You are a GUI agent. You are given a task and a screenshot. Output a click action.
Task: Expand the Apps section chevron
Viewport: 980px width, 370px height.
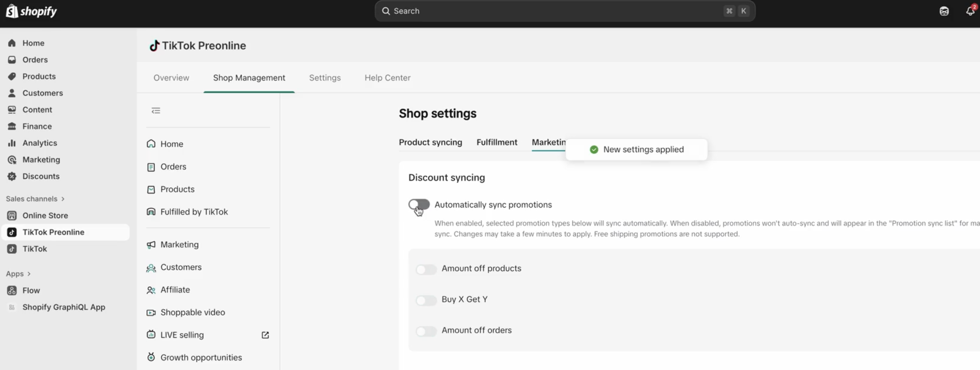coord(29,274)
